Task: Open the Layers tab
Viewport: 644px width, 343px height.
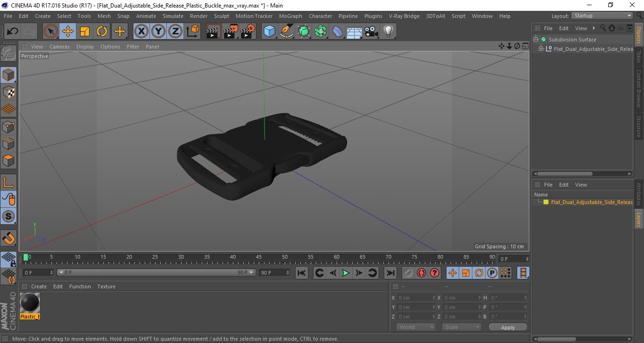Action: click(639, 219)
